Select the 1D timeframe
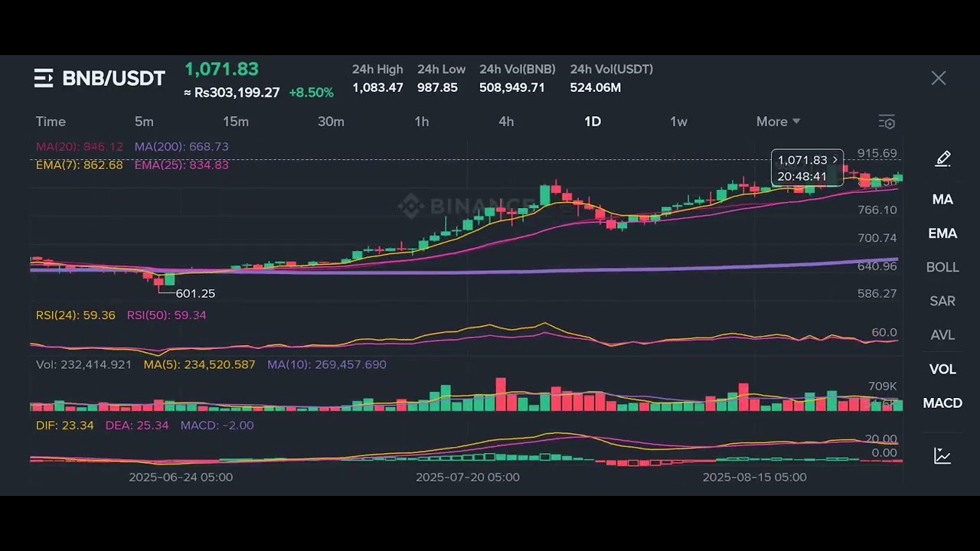The height and width of the screenshot is (551, 980). tap(593, 122)
